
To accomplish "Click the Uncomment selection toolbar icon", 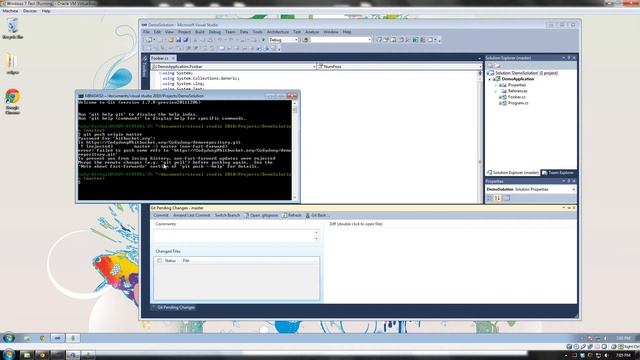I will [x=196, y=48].
